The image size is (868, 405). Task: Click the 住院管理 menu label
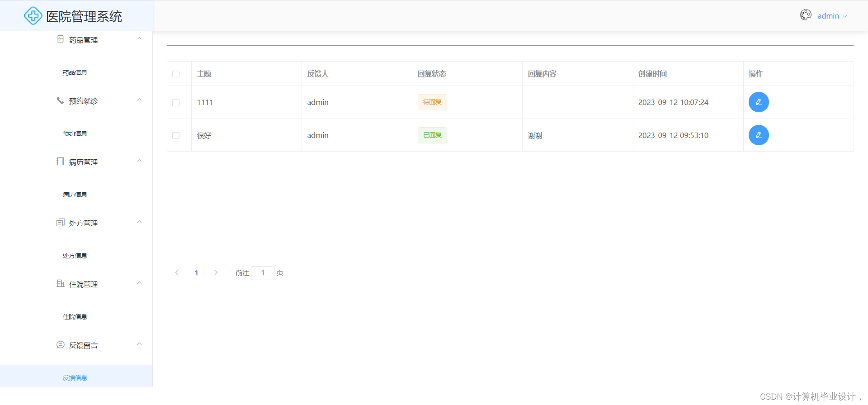83,284
